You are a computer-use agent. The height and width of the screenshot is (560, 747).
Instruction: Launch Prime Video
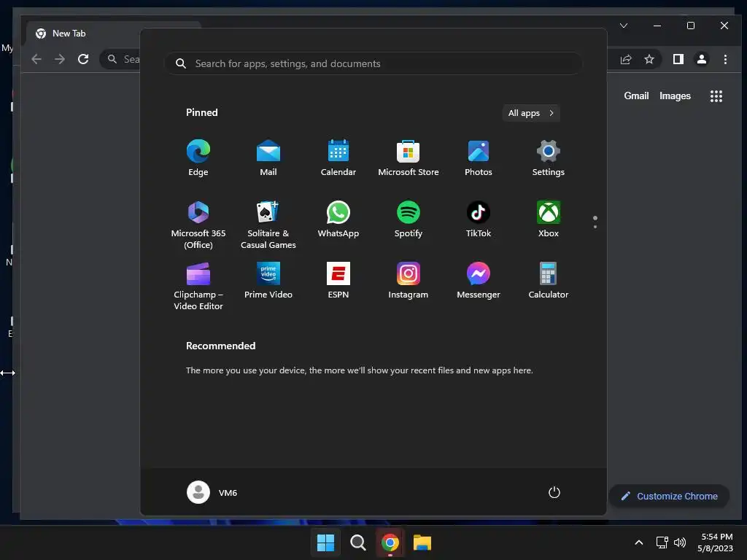pos(268,281)
